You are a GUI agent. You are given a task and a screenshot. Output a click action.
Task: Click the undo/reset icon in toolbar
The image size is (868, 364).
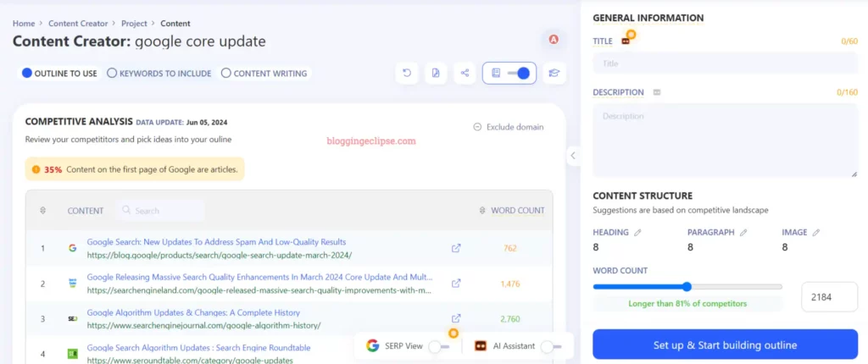point(407,73)
